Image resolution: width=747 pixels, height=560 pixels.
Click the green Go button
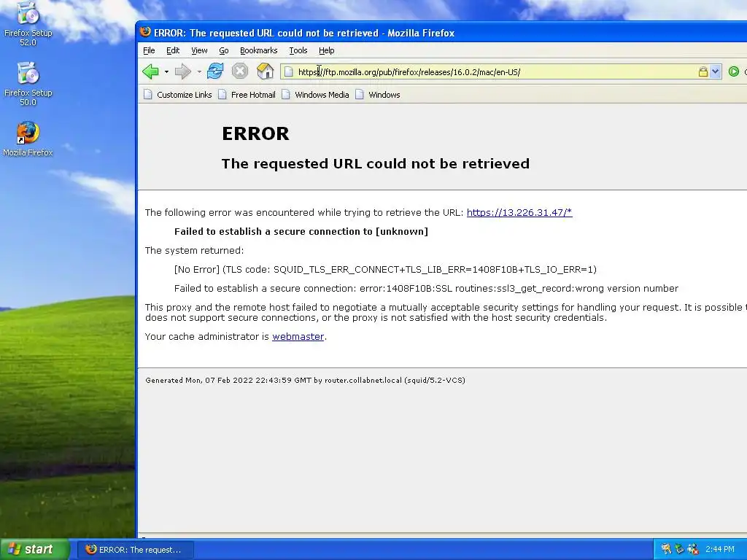click(734, 72)
